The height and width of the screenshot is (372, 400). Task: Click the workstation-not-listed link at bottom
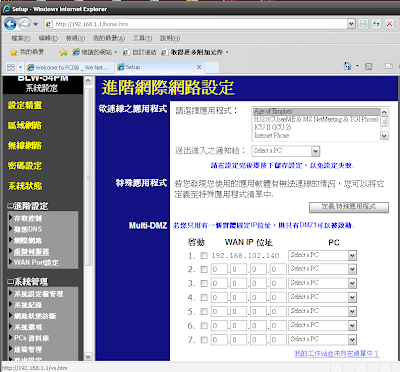[337, 353]
